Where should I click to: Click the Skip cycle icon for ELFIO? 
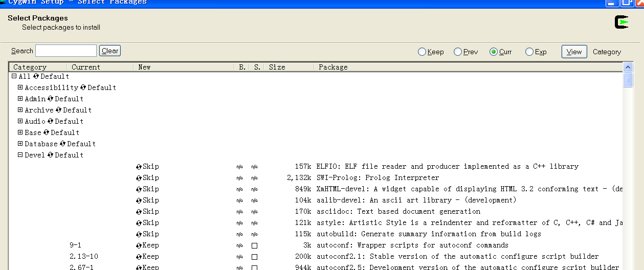coord(139,167)
